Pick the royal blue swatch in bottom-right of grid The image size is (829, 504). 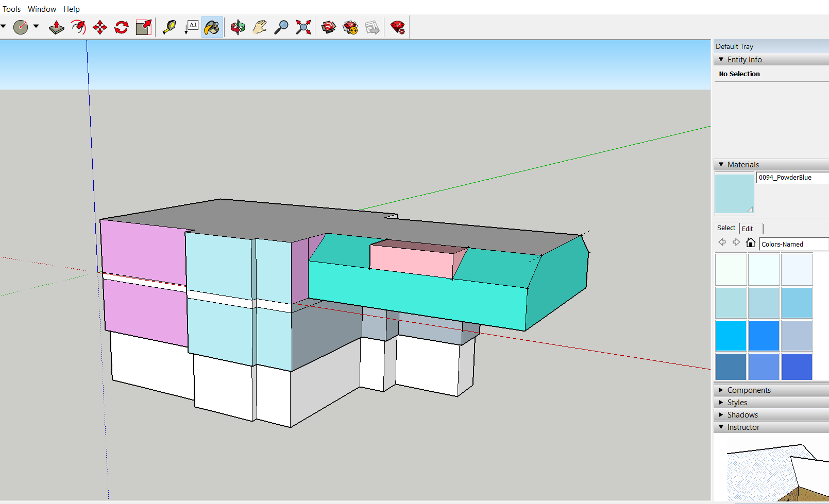point(797,367)
